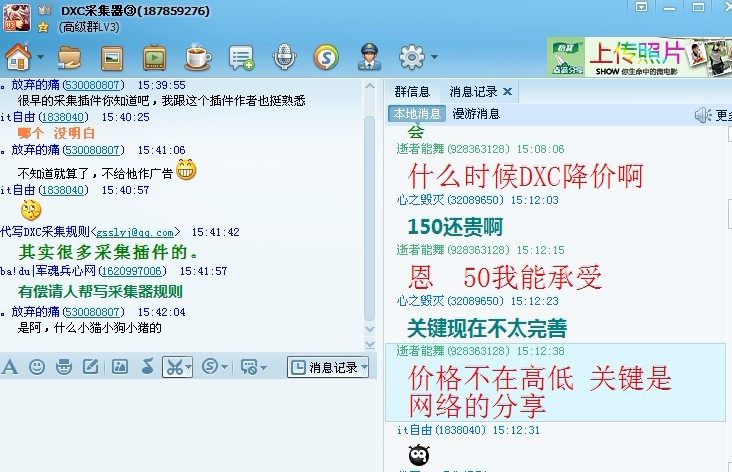
Task: Click the group title DXC采集器③
Action: [135, 10]
